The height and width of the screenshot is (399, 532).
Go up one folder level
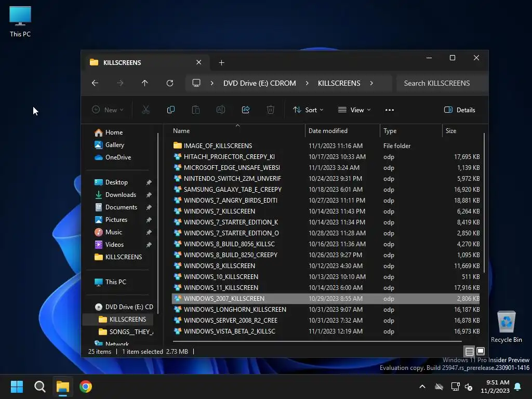(145, 83)
